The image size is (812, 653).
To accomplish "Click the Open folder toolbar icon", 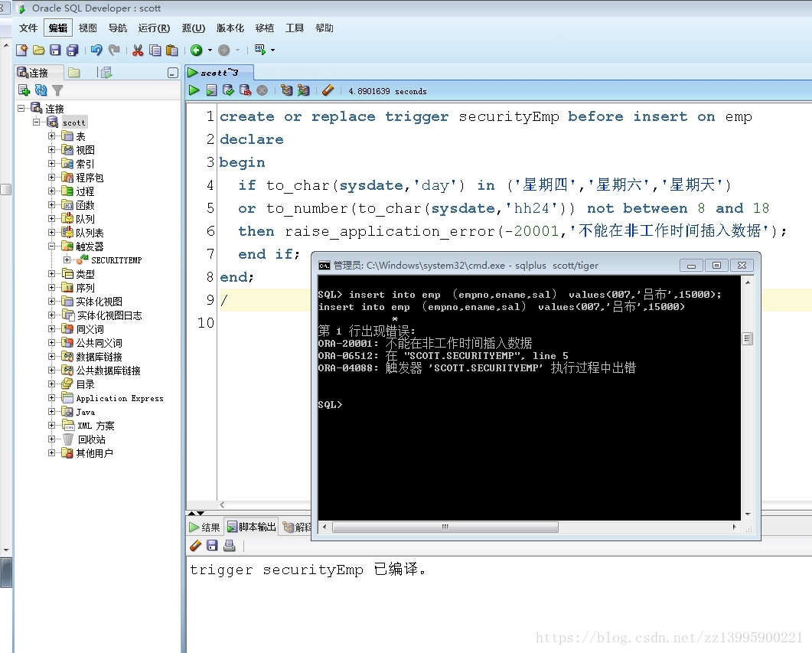I will point(38,51).
